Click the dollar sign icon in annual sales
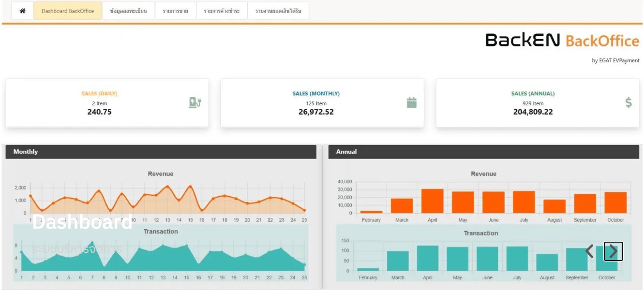The image size is (644, 290). tap(629, 102)
